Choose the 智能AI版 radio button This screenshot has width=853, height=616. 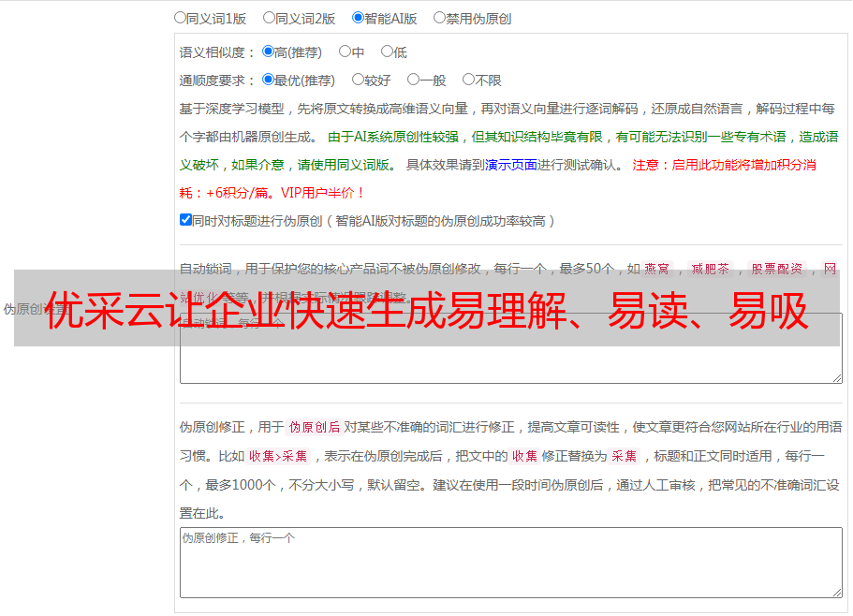click(x=358, y=18)
